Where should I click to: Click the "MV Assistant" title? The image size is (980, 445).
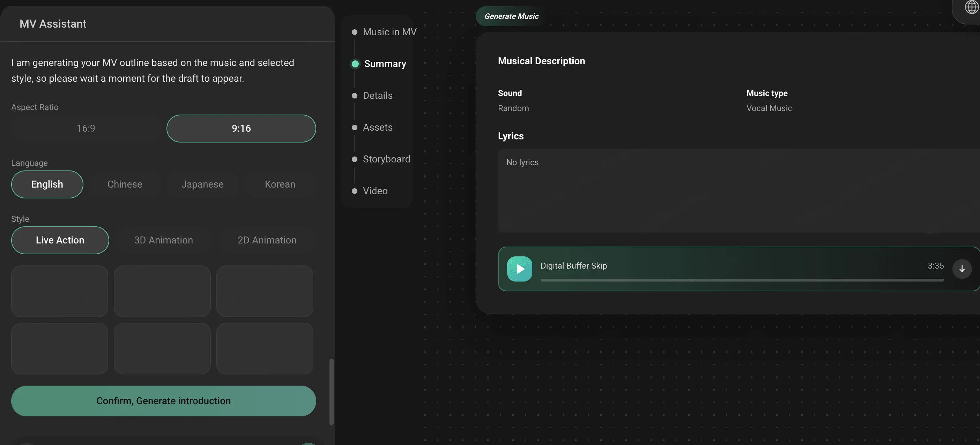(53, 24)
